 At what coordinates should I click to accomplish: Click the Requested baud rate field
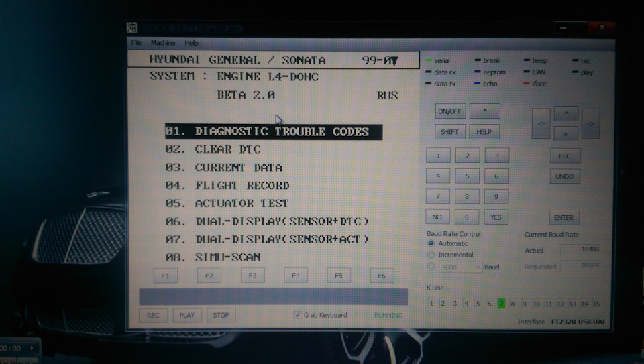click(581, 266)
